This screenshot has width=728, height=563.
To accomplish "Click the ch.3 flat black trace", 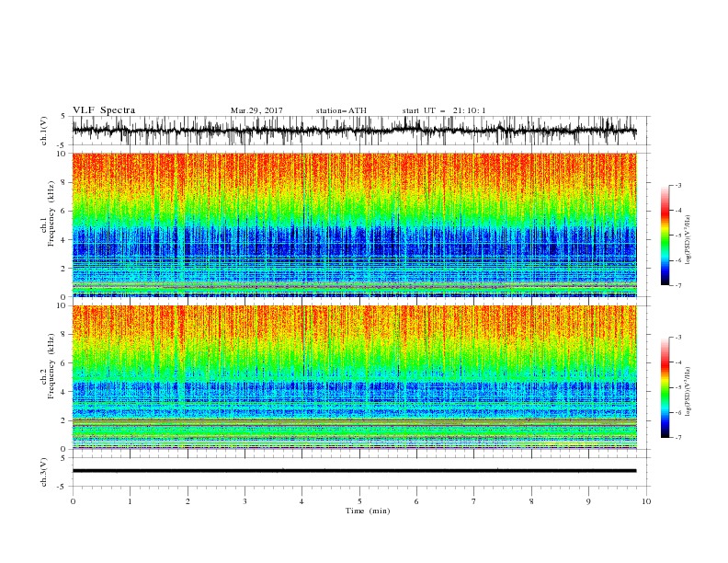I will [x=355, y=471].
